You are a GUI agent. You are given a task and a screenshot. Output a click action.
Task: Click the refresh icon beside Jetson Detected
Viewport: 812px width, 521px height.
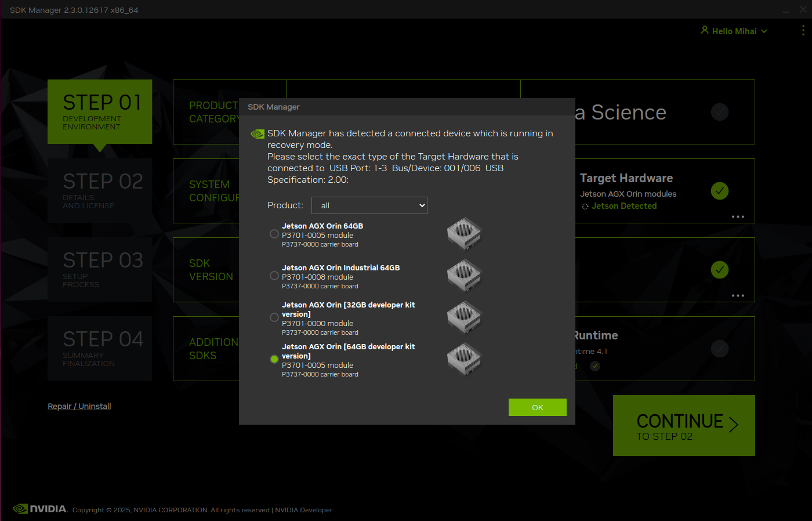[x=585, y=207]
